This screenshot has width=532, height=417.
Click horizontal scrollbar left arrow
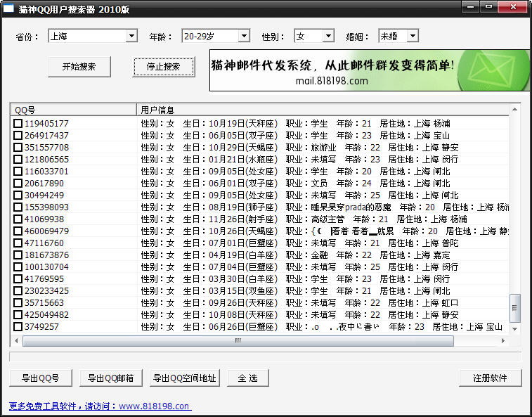point(16,340)
